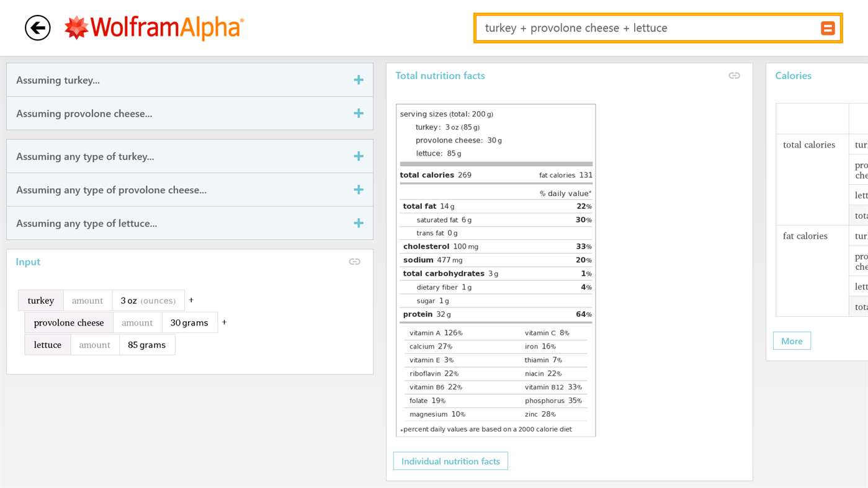Image resolution: width=868 pixels, height=488 pixels.
Task: Click the search query input field
Action: coord(645,28)
